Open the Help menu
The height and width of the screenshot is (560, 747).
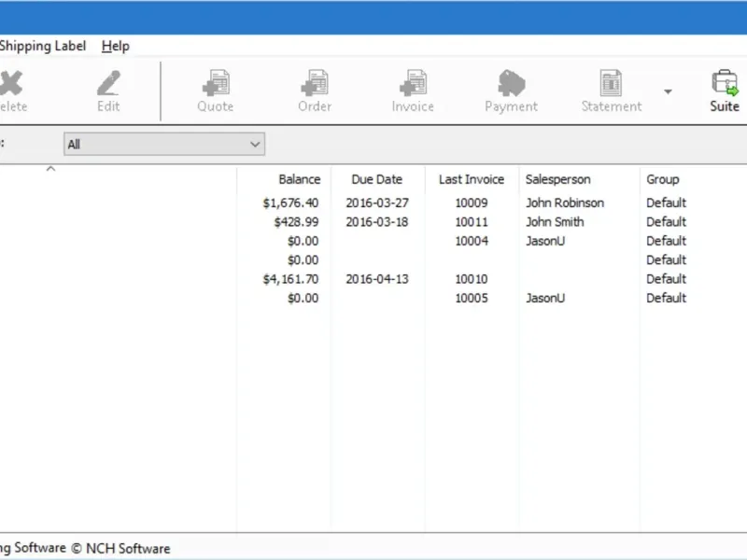click(x=115, y=46)
